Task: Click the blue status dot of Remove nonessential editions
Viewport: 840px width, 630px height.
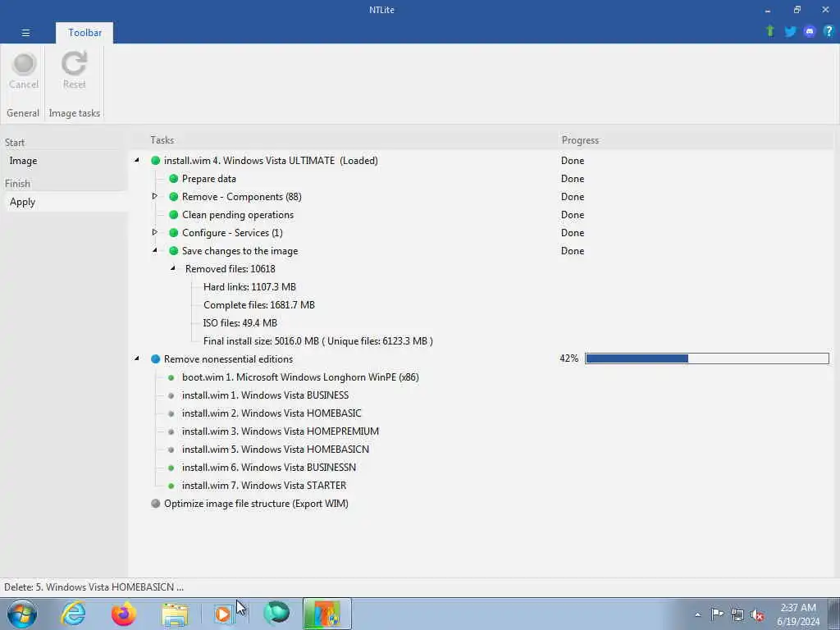Action: click(155, 359)
